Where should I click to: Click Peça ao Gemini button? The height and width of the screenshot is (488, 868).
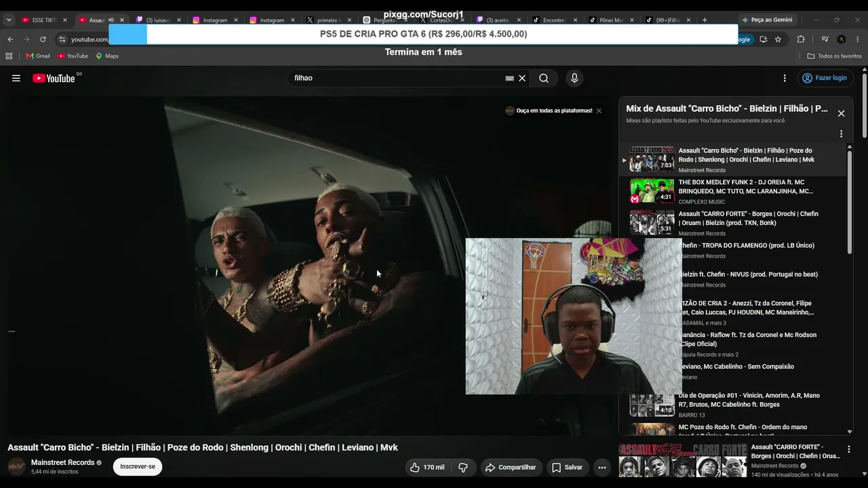click(767, 20)
